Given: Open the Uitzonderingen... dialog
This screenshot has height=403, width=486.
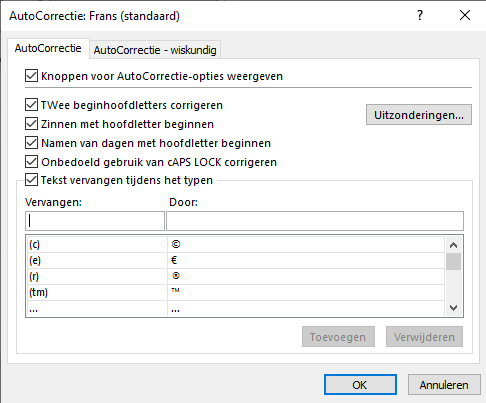Looking at the screenshot, I should point(419,115).
